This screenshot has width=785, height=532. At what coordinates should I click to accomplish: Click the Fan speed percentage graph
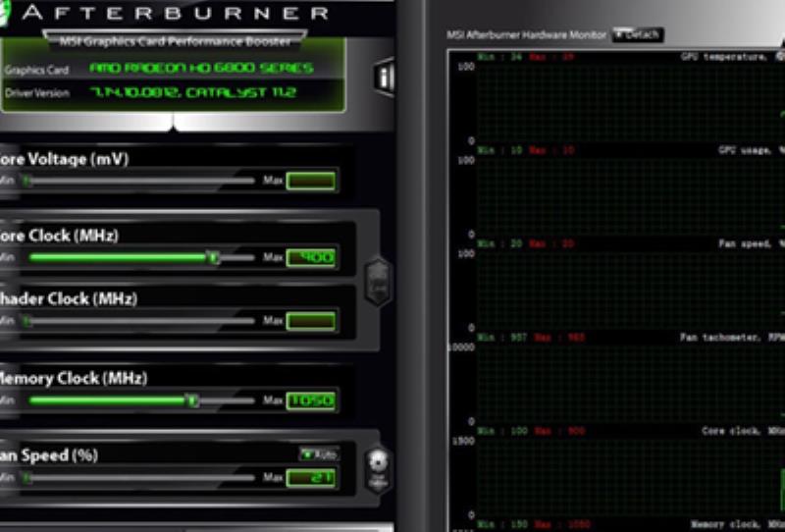point(630,290)
